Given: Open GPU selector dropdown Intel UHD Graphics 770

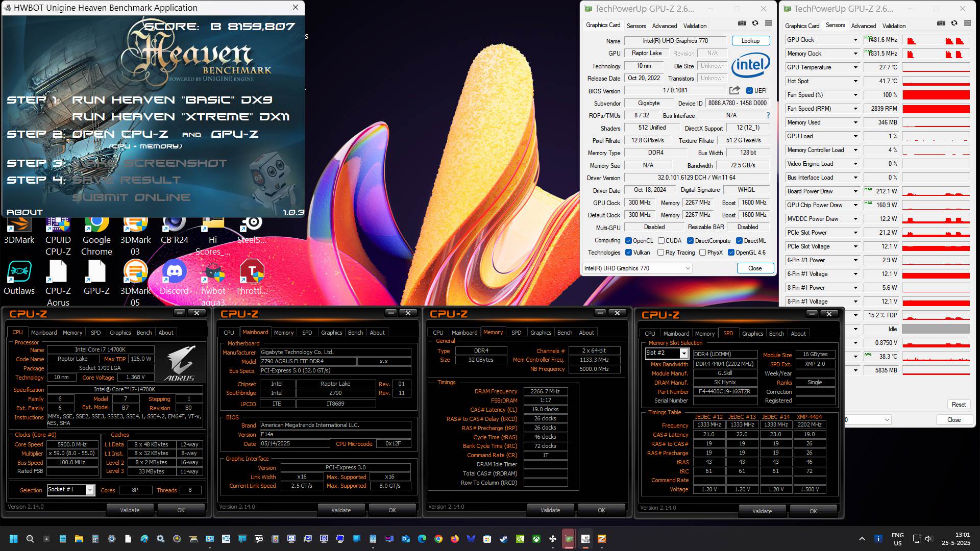Looking at the screenshot, I should point(637,268).
